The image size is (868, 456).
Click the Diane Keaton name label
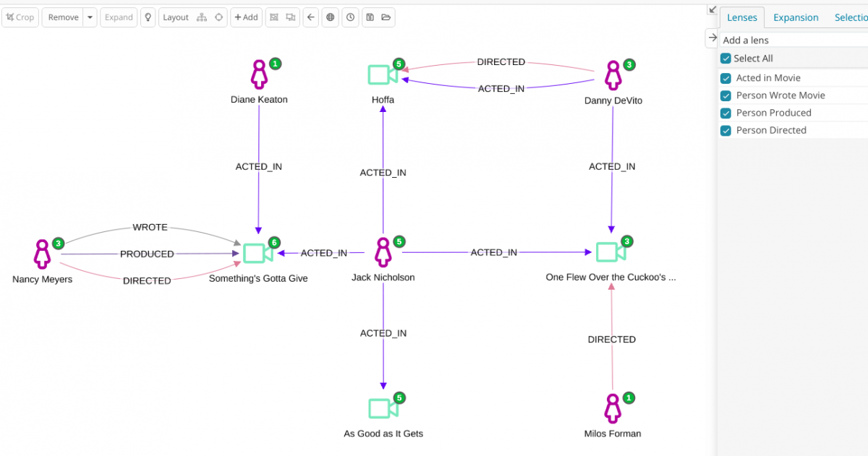259,100
